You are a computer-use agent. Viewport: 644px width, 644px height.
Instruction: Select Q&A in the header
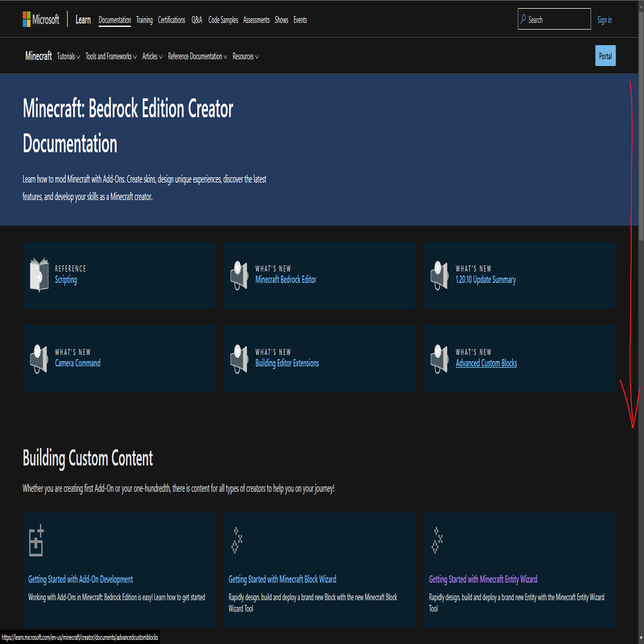tap(197, 20)
